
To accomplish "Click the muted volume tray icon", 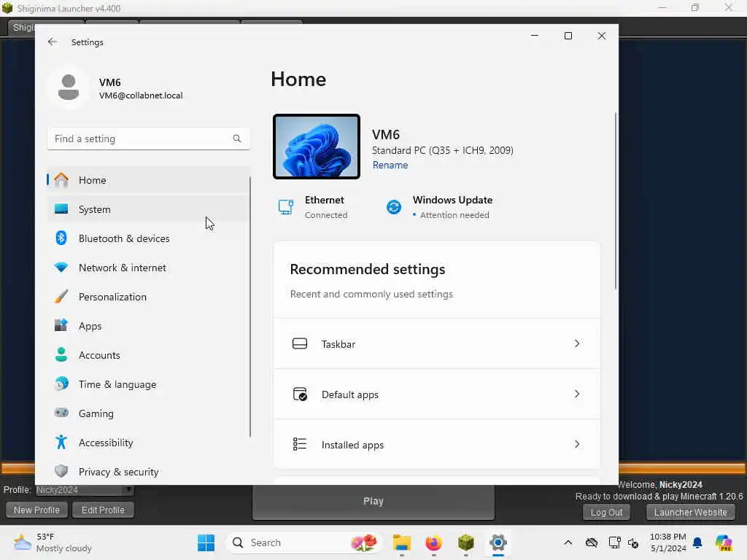I will coord(633,542).
